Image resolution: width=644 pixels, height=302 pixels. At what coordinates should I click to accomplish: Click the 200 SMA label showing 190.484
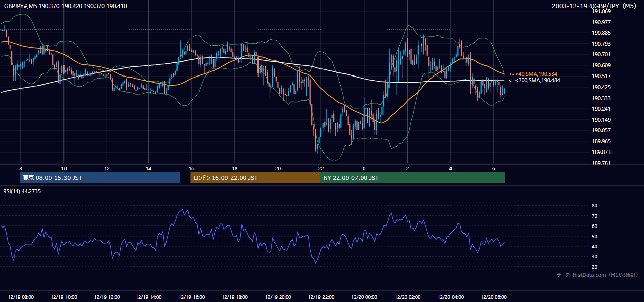[x=535, y=80]
